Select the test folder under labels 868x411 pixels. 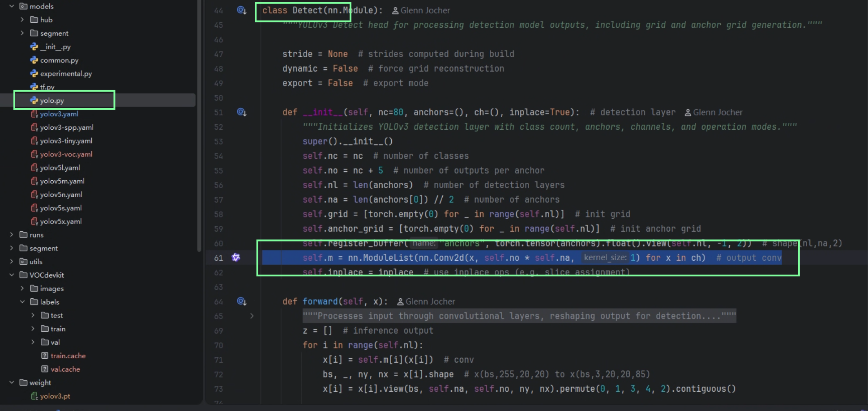point(57,315)
